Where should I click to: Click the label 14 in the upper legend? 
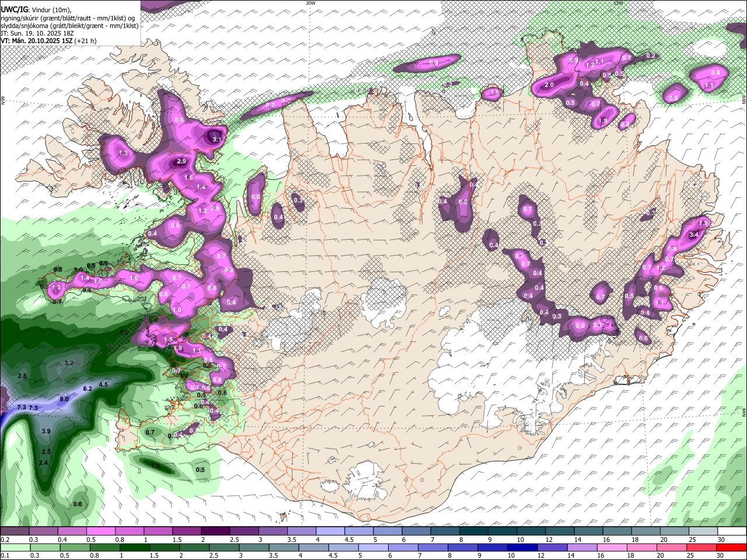click(x=578, y=540)
